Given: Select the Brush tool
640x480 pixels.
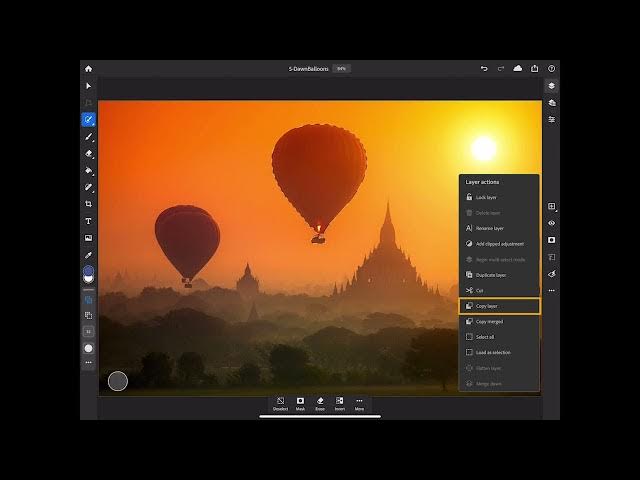Looking at the screenshot, I should pyautogui.click(x=88, y=137).
